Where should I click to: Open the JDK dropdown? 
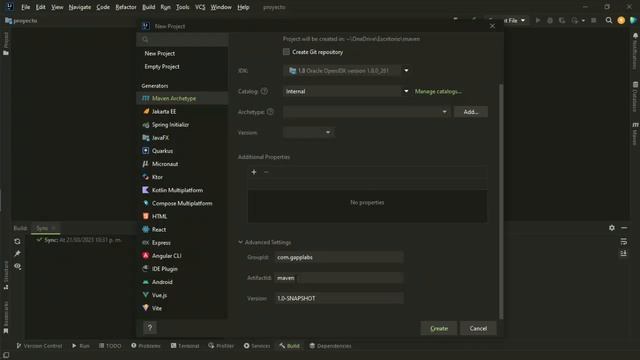[x=347, y=71]
